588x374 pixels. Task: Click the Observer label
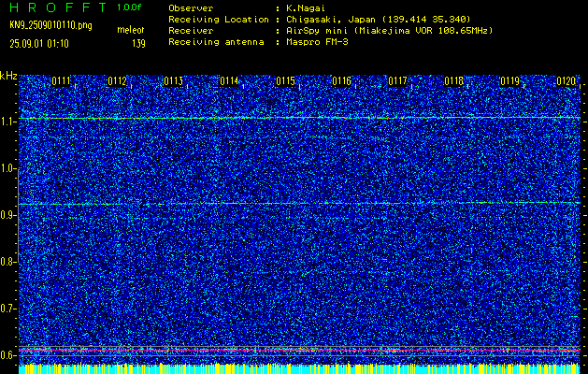point(191,8)
